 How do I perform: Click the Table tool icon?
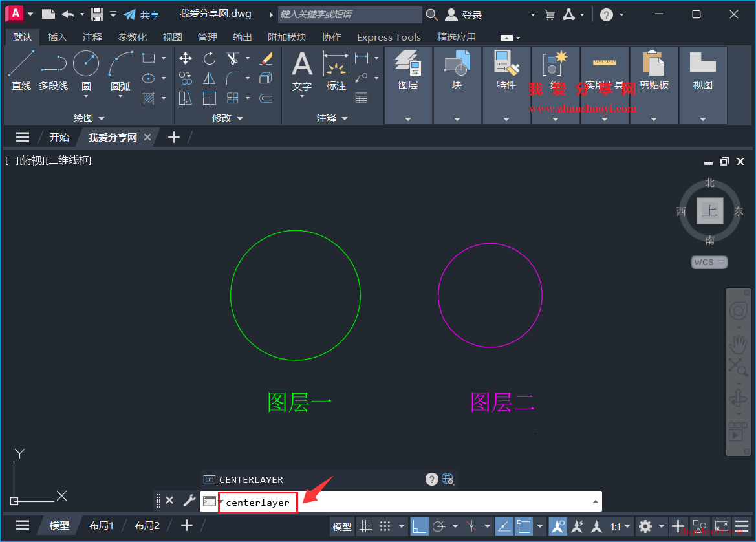pos(362,98)
